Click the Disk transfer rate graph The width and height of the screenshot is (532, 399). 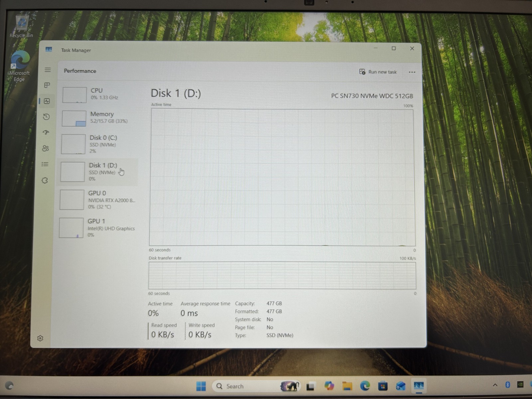(282, 275)
